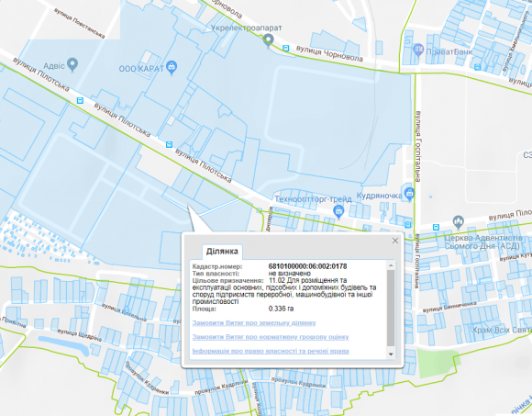Open the Технооптторг-трейд shop marker
Screen dimensions: 532x416
coord(338,212)
